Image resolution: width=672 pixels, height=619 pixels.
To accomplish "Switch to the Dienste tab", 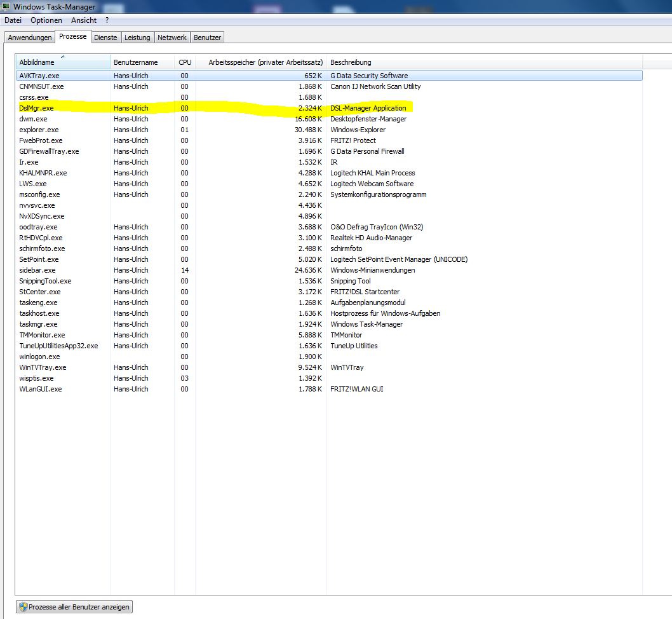I will coord(105,37).
